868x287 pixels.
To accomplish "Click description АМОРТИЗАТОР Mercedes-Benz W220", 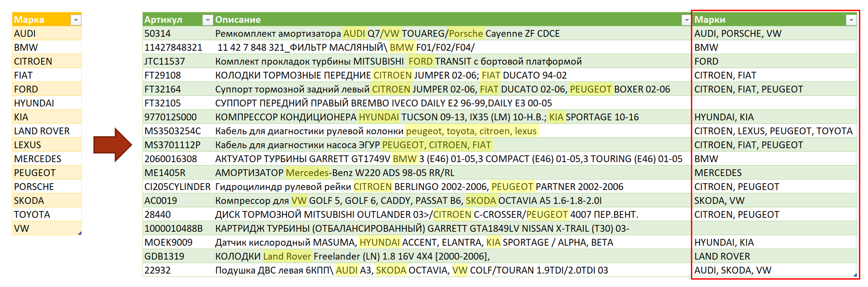I will [453, 173].
